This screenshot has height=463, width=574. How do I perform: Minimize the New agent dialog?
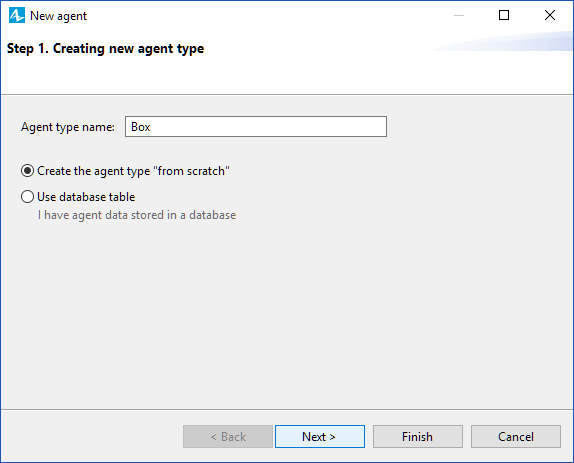tap(459, 15)
